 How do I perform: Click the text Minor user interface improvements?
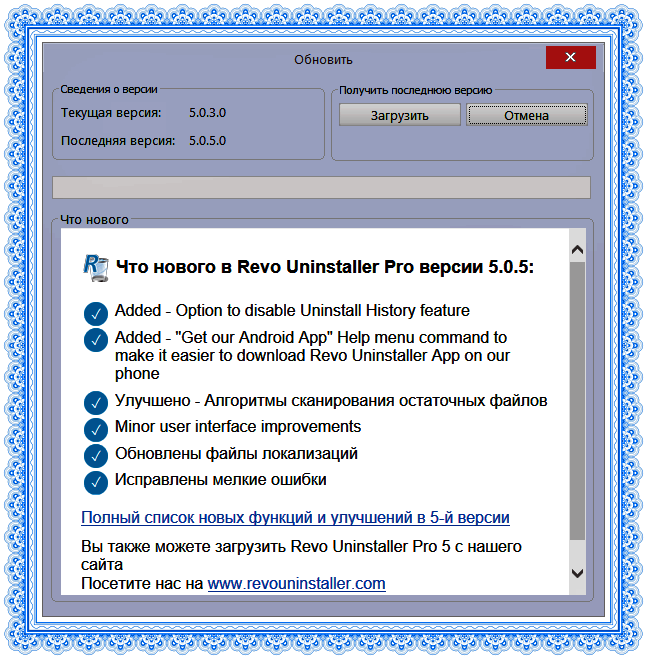[238, 427]
